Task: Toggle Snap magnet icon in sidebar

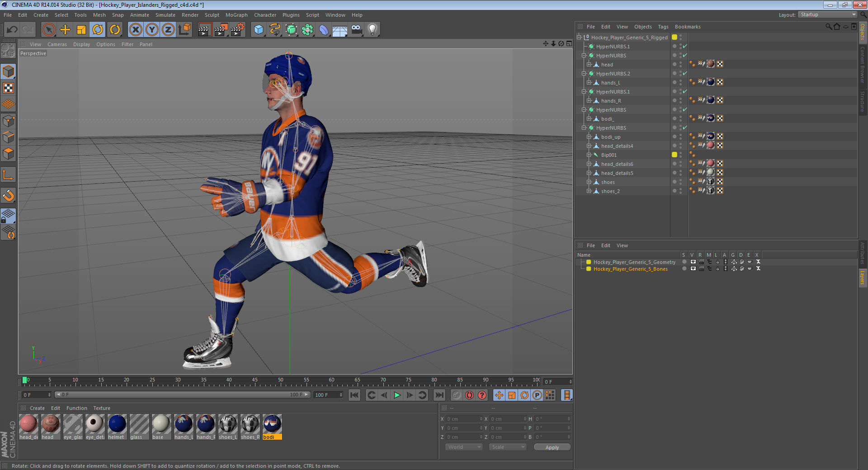Action: click(x=9, y=195)
